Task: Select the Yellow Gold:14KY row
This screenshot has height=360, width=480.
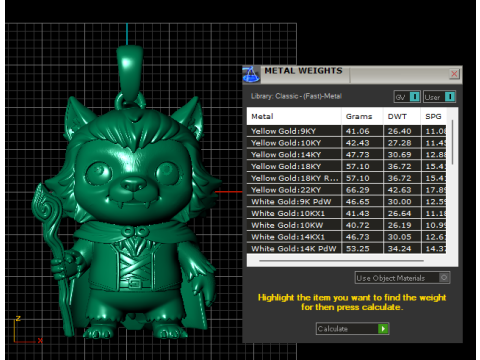Action: point(346,154)
